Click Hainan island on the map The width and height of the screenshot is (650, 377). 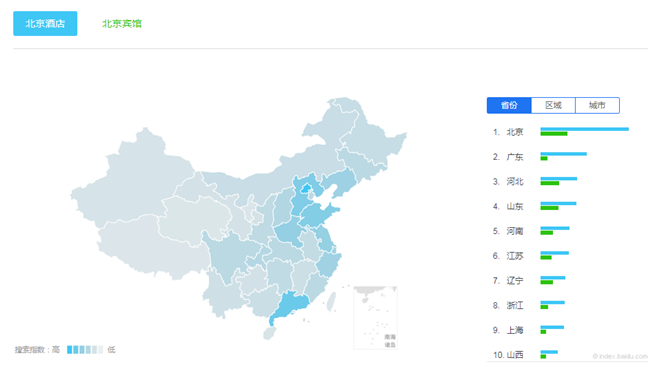pos(269,333)
